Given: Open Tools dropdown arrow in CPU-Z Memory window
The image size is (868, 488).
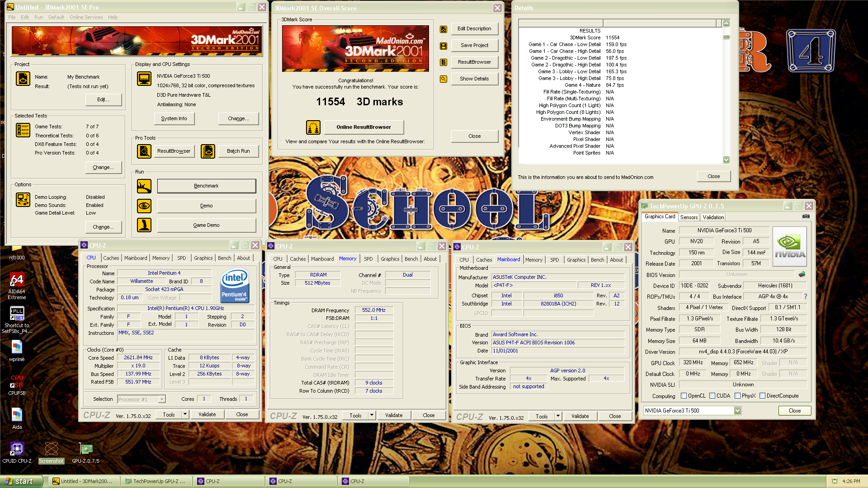Looking at the screenshot, I should [372, 415].
